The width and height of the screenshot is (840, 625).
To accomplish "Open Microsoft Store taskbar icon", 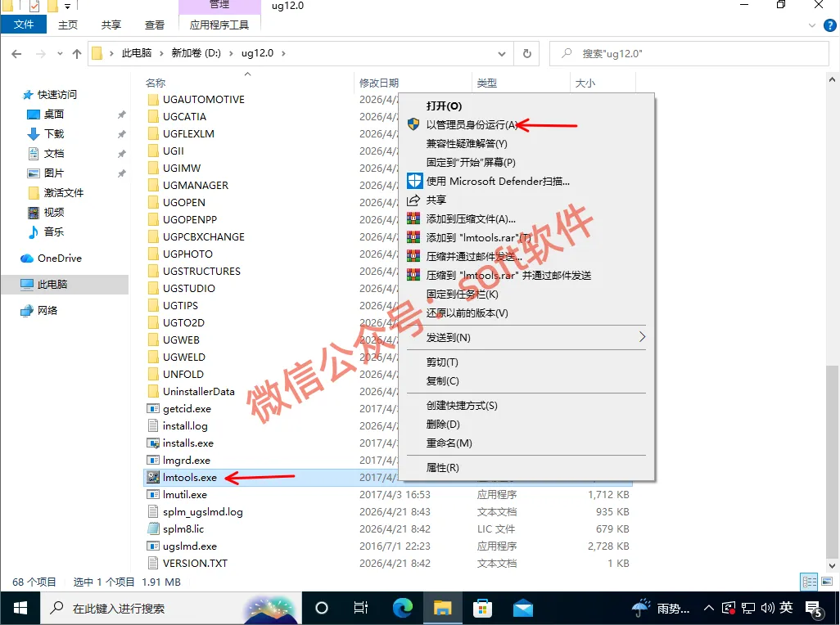I will tap(483, 608).
